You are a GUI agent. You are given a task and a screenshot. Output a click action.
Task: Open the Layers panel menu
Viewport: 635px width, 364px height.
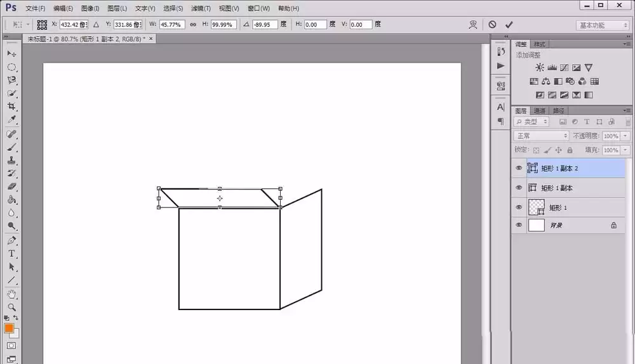(x=627, y=110)
